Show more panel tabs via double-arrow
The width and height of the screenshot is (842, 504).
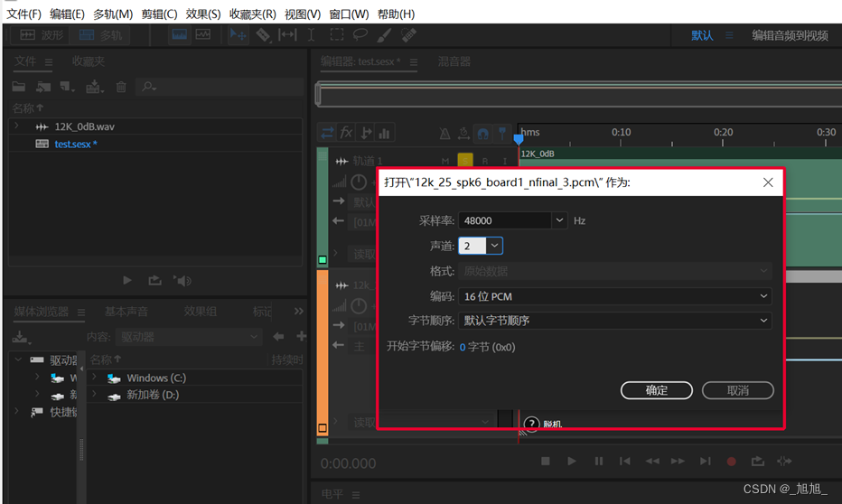298,312
